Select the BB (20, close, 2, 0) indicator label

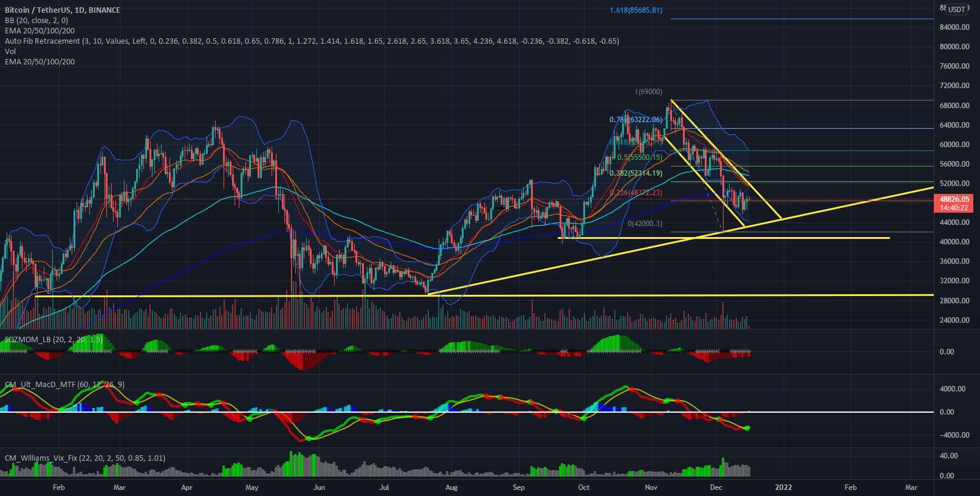36,20
